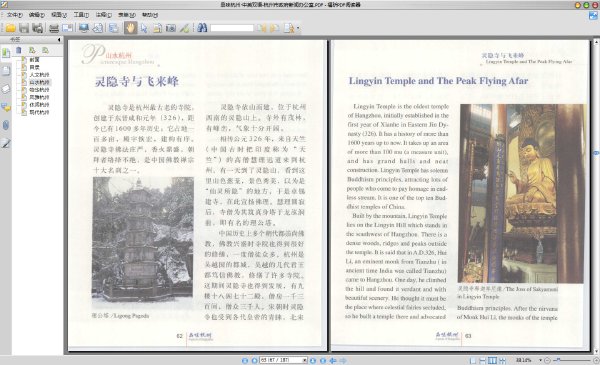Click the binoculars Find icon

point(202,28)
